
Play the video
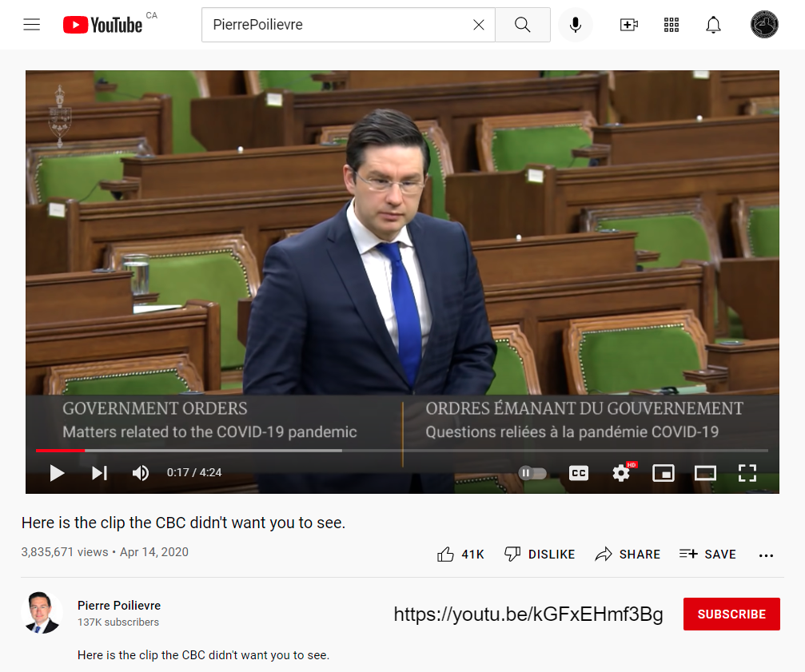57,472
